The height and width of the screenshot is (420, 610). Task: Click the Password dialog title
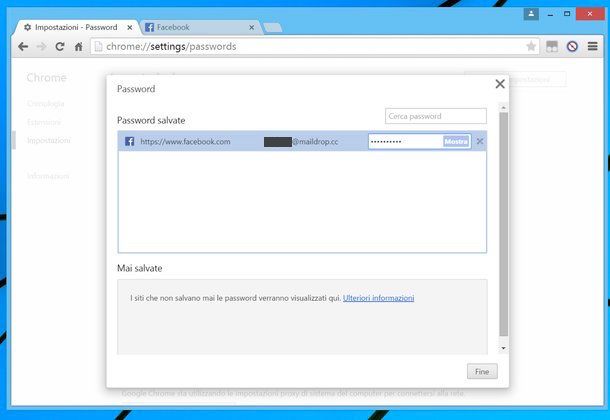tap(136, 89)
